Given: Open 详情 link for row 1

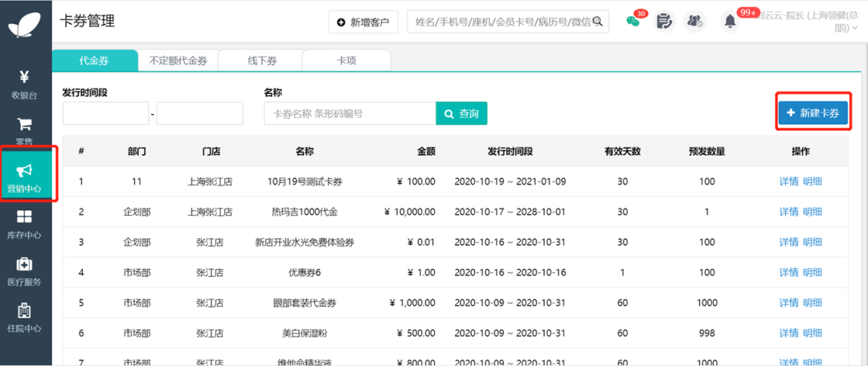Looking at the screenshot, I should (x=789, y=181).
